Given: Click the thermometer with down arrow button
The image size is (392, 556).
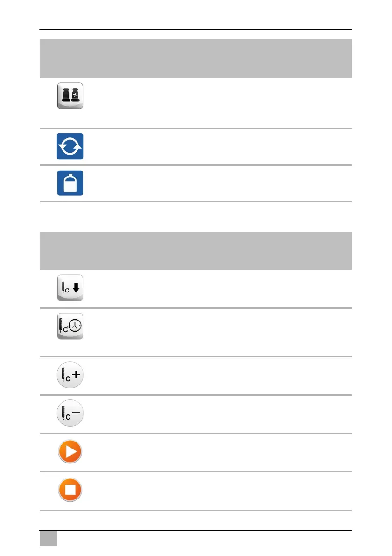Looking at the screenshot, I should tap(70, 289).
